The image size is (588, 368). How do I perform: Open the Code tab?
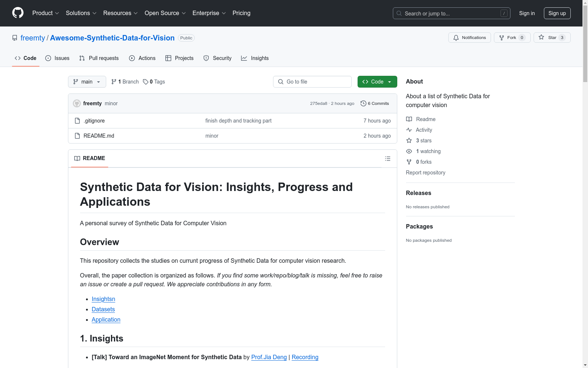pos(26,58)
